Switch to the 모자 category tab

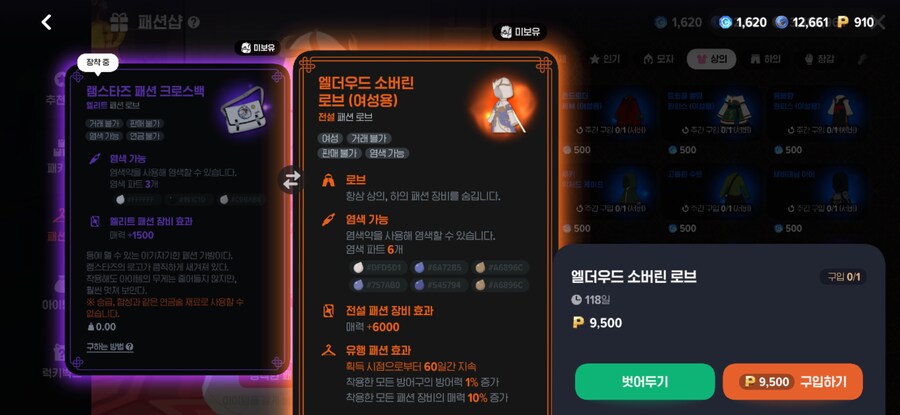659,59
